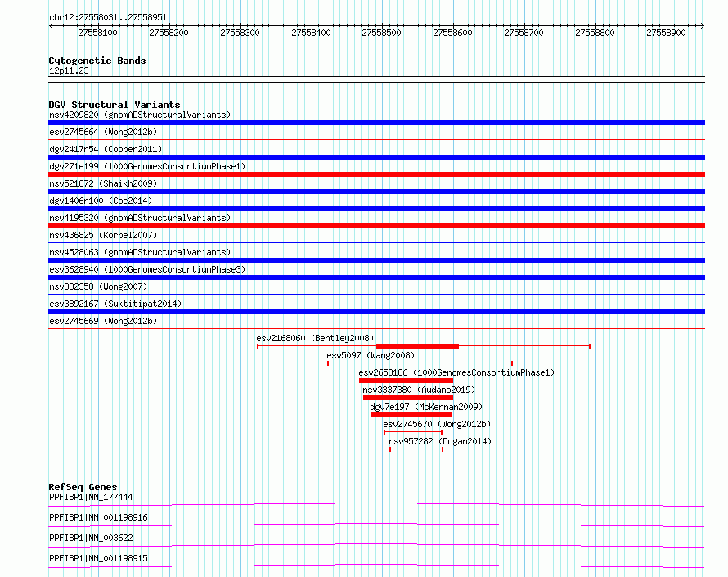
Task: Open variant esv2168060 (Bentley2008) label
Action: [x=315, y=338]
